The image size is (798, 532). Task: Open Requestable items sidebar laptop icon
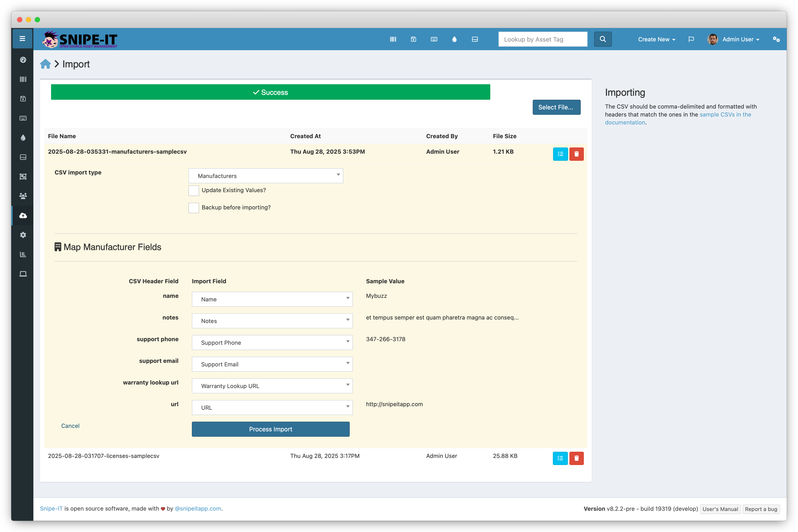tap(23, 274)
